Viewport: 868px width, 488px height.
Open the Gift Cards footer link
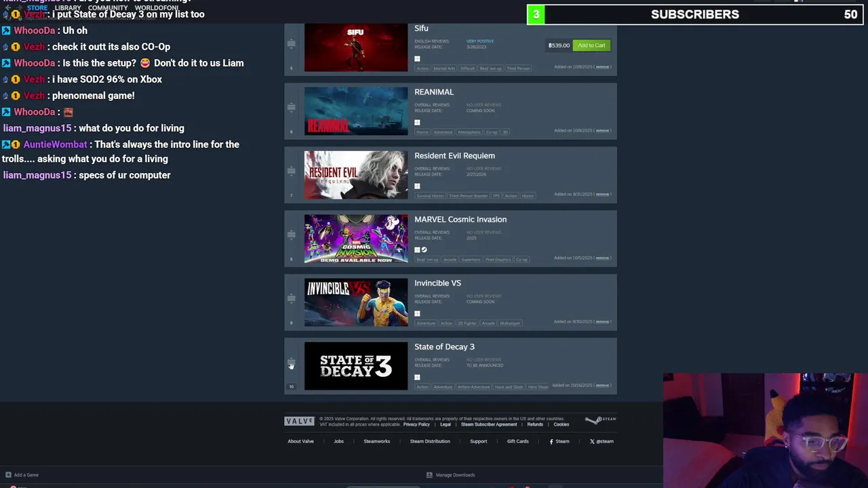(x=517, y=441)
